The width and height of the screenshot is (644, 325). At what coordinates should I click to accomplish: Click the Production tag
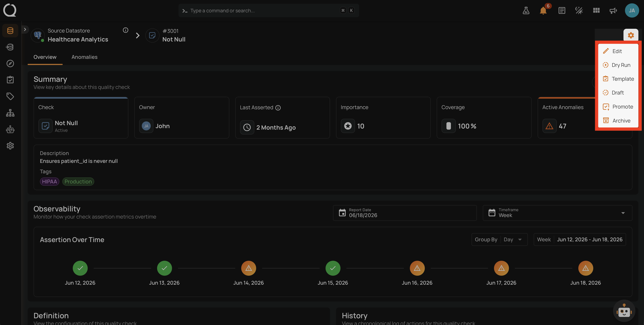[x=78, y=182]
